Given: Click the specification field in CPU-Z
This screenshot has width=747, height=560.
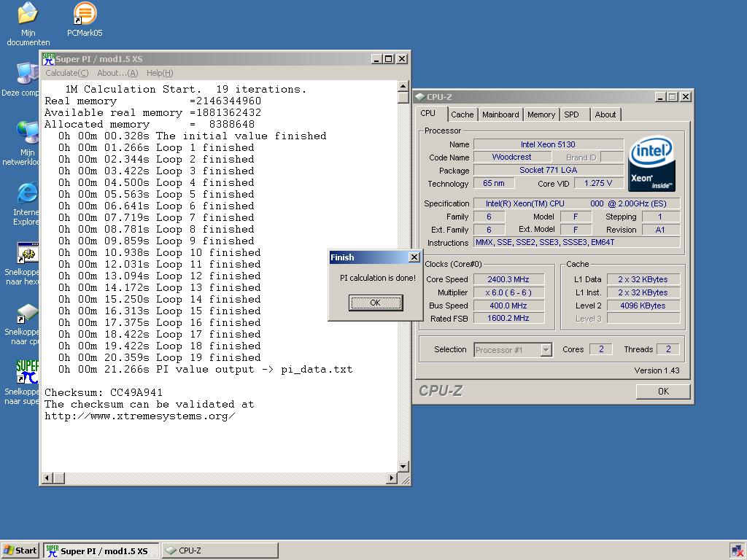Looking at the screenshot, I should click(x=576, y=203).
